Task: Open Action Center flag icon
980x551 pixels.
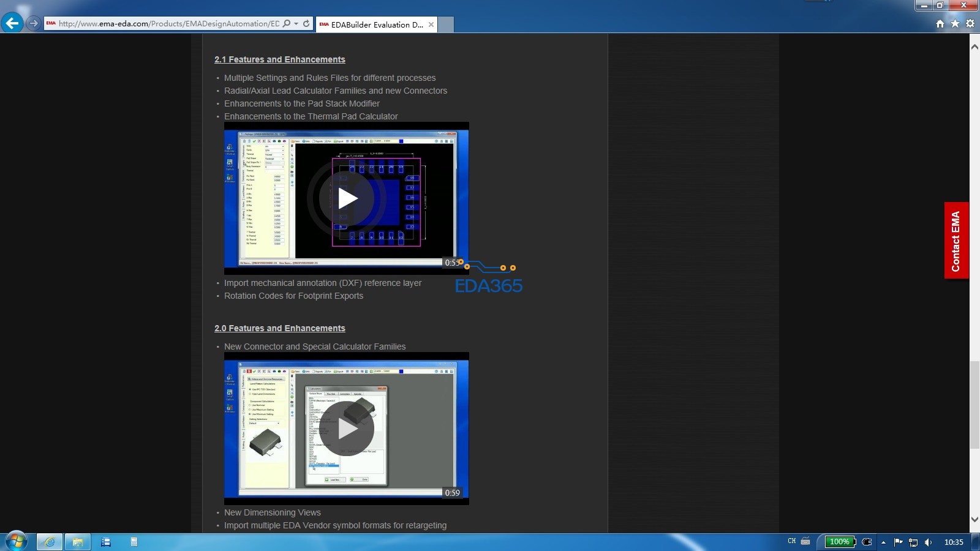Action: pos(899,542)
